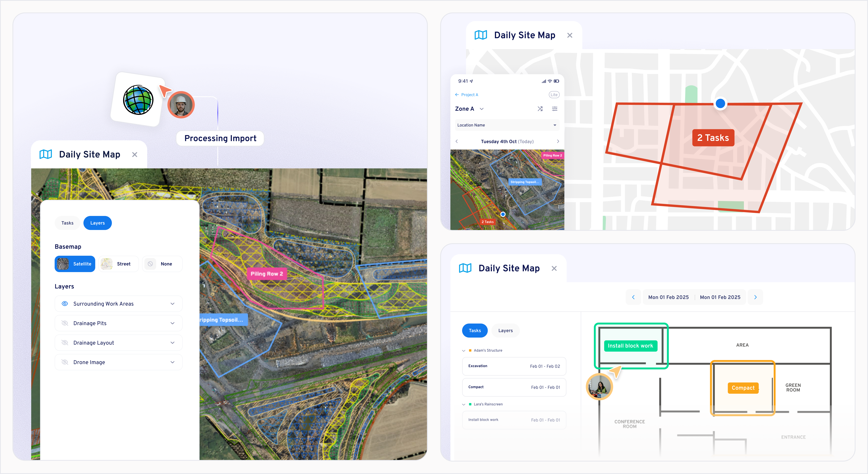Hide the Surrounding Work Areas layer
Image resolution: width=868 pixels, height=474 pixels.
click(65, 304)
